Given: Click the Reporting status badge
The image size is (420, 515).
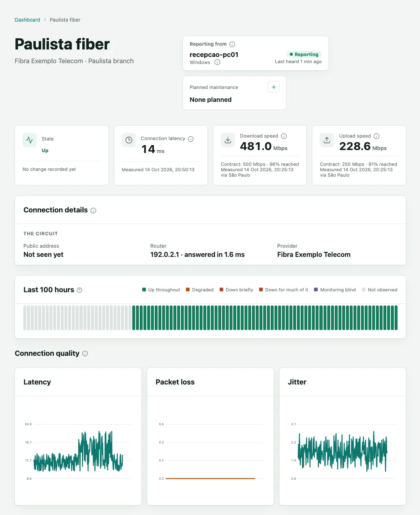Looking at the screenshot, I should (x=304, y=54).
